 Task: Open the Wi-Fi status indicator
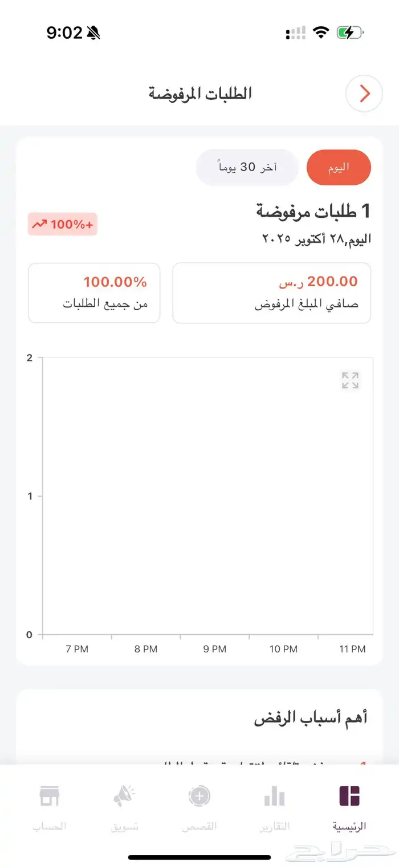(321, 33)
